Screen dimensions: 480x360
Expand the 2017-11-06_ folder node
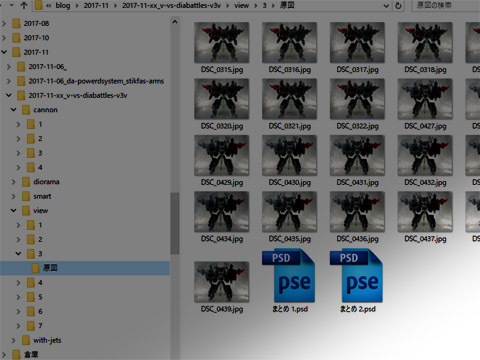point(9,67)
